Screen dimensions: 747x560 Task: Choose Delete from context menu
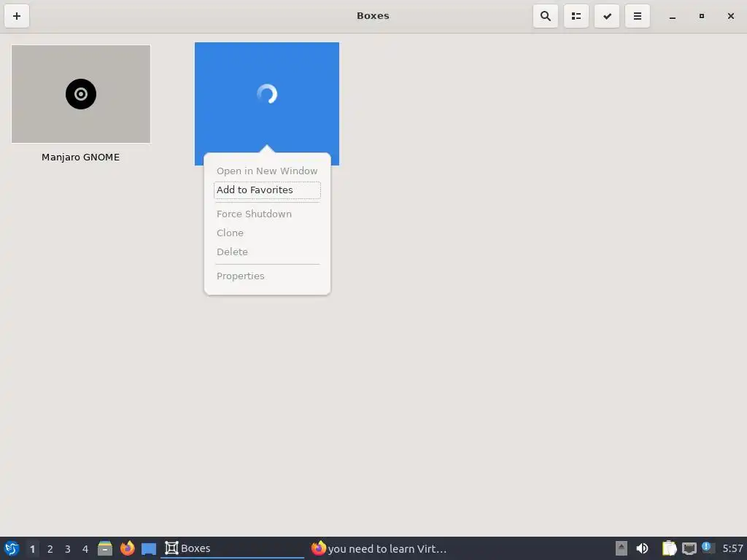pos(267,252)
